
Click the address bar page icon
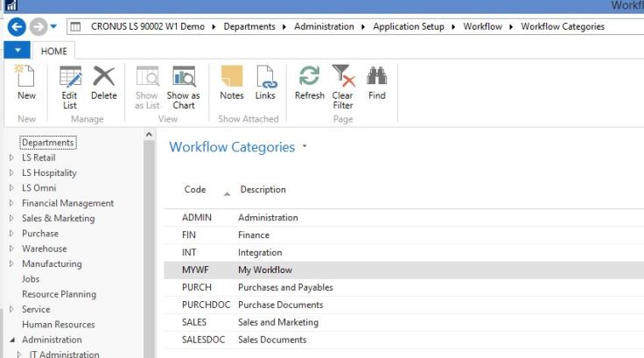tap(75, 27)
